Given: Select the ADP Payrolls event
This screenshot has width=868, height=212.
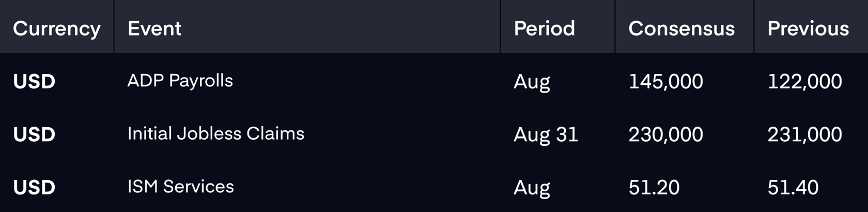Looking at the screenshot, I should click(180, 81).
